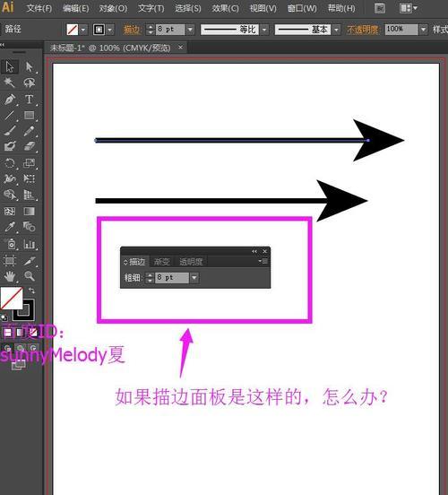Image resolution: width=448 pixels, height=495 pixels.
Task: Open the stroke panel flyout menu
Action: pyautogui.click(x=263, y=261)
